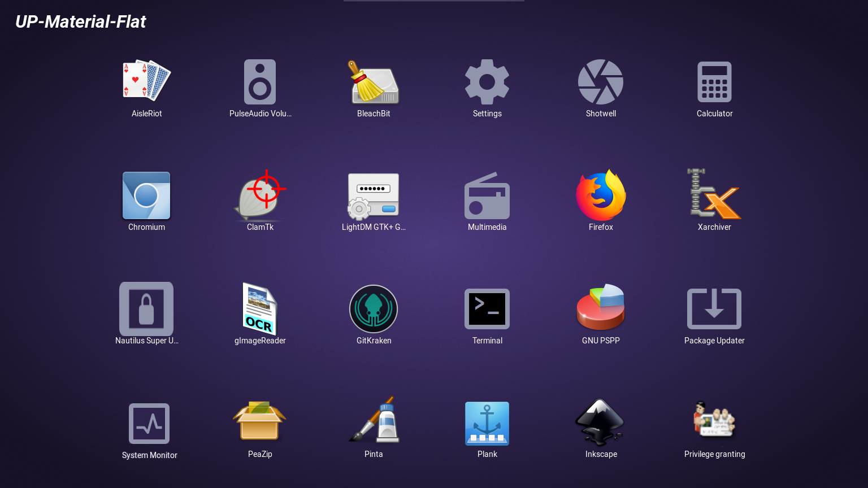Viewport: 868px width, 488px height.
Task: Open ClamTk antivirus icon
Action: pos(260,195)
